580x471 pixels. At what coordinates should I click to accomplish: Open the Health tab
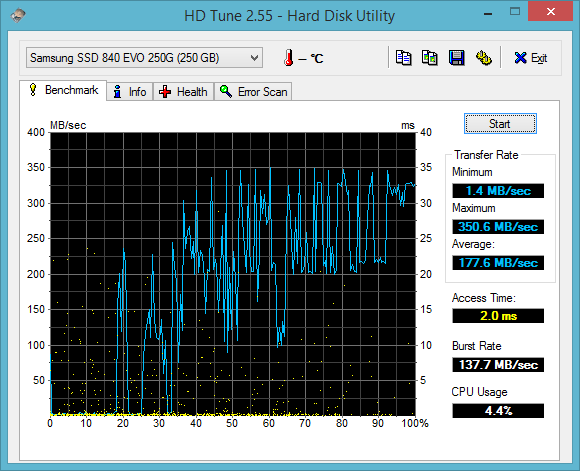click(183, 92)
